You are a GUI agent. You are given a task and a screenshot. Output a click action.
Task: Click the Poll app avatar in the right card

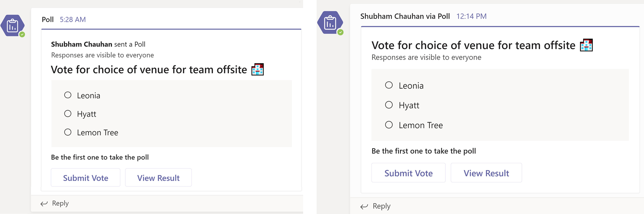pos(330,23)
